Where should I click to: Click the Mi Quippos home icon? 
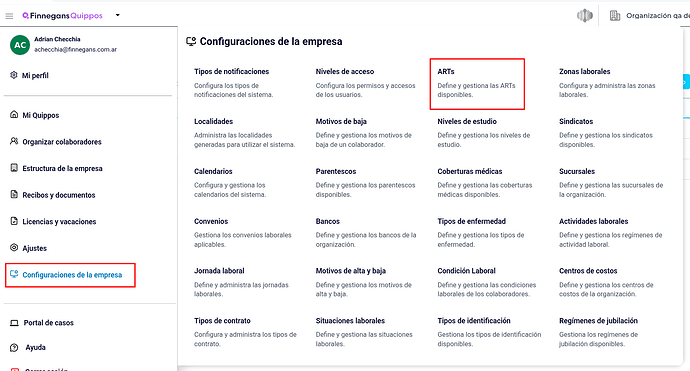click(14, 114)
